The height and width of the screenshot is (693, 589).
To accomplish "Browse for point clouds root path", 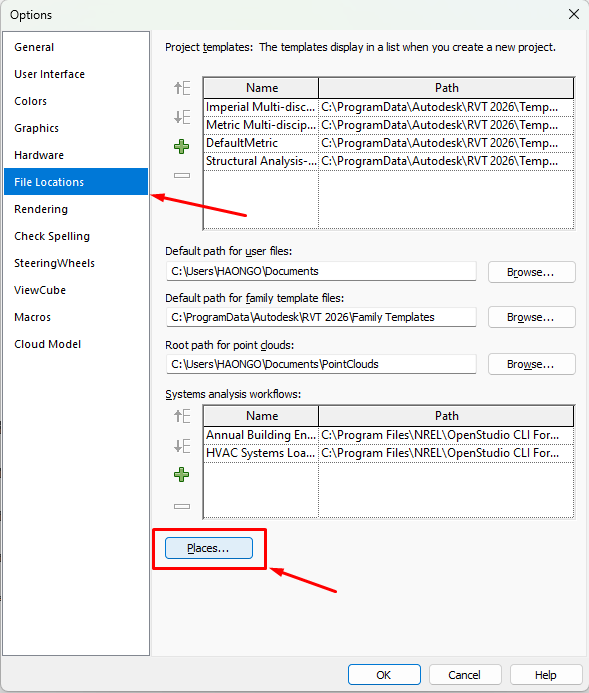I will tap(532, 364).
